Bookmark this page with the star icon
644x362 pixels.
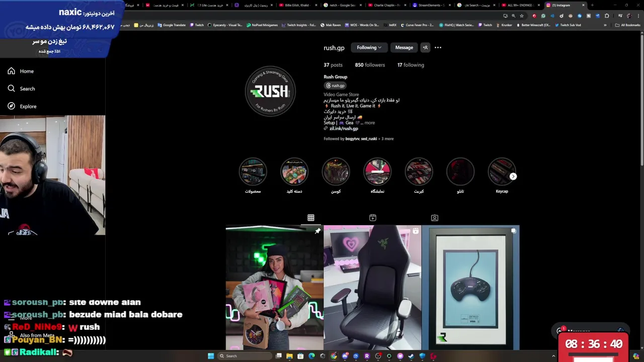522,16
